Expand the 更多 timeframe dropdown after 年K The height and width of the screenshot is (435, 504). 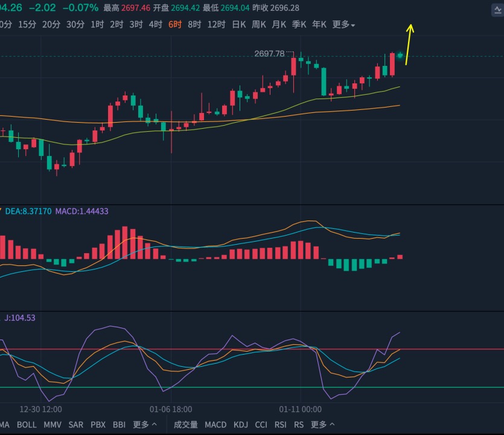point(343,24)
